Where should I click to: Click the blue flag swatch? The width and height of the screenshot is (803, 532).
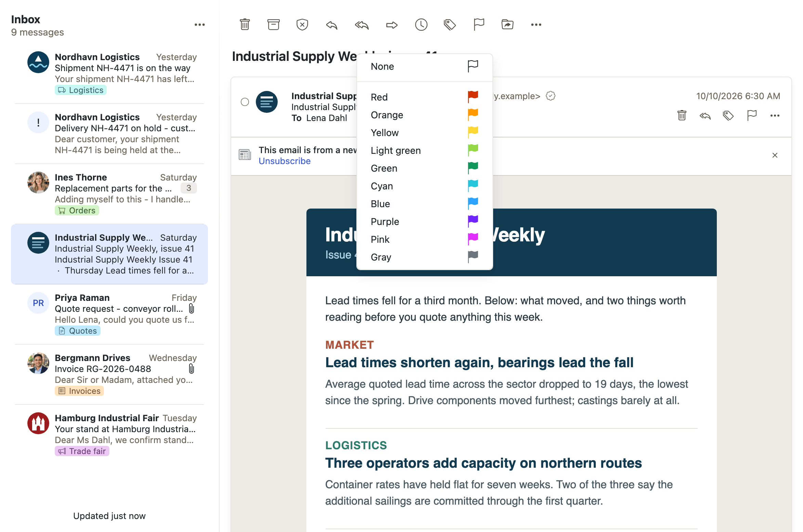click(473, 203)
